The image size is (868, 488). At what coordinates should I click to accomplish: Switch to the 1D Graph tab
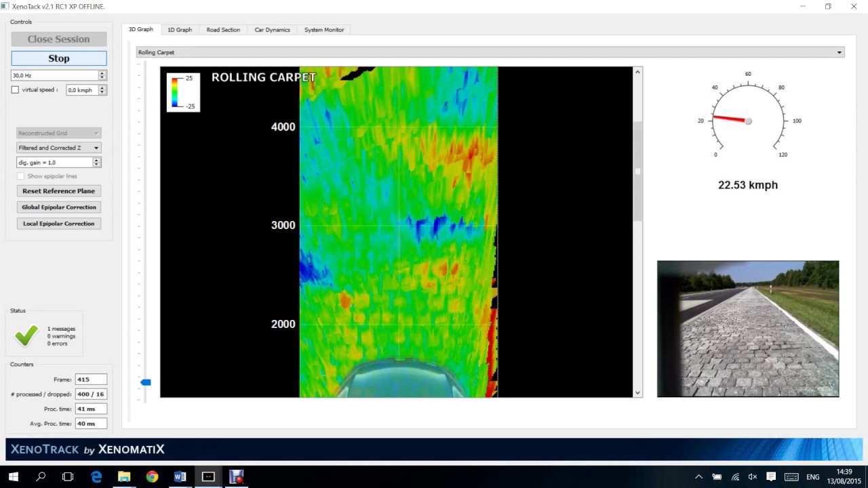click(x=180, y=30)
